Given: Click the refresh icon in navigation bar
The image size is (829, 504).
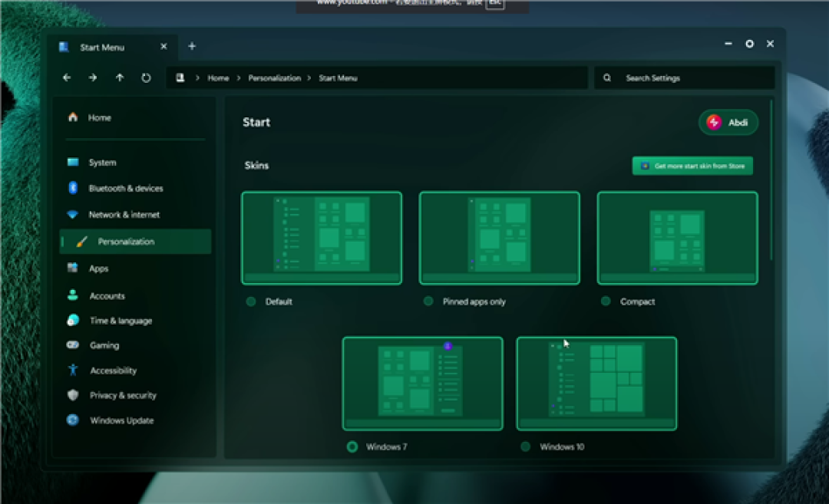Looking at the screenshot, I should (x=146, y=77).
